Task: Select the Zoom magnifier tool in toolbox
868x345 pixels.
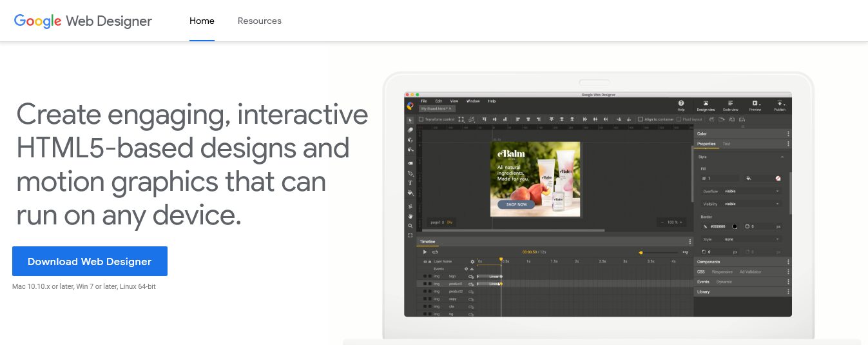Action: click(x=410, y=226)
